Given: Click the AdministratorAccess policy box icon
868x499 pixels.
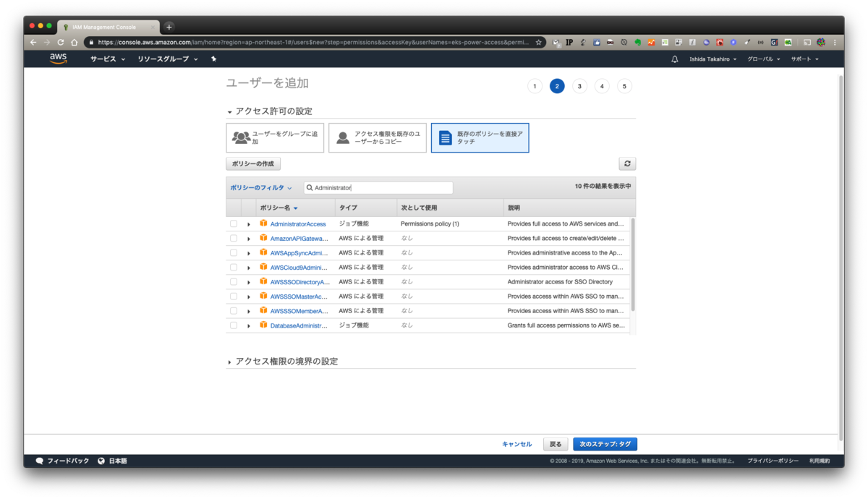Looking at the screenshot, I should coord(263,223).
